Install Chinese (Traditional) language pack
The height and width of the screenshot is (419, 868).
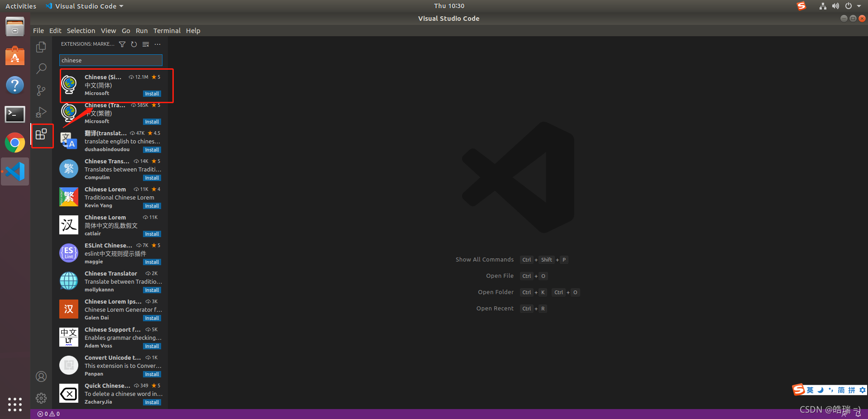(x=152, y=122)
